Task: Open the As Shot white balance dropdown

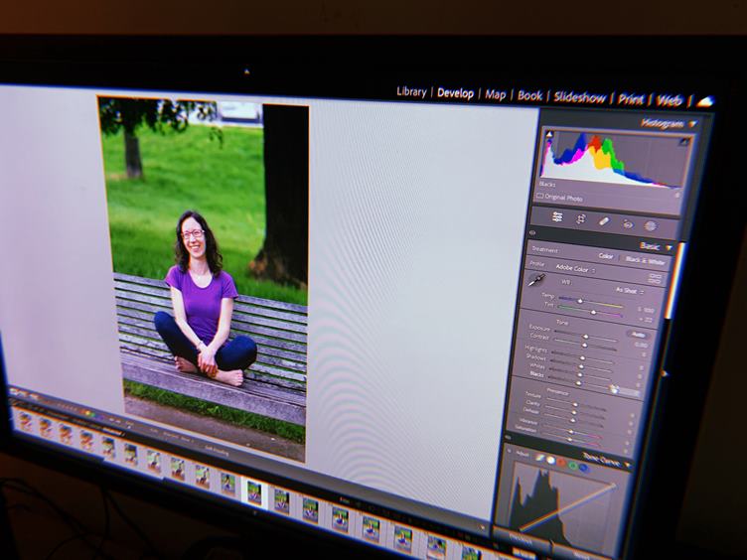Action: pyautogui.click(x=629, y=290)
